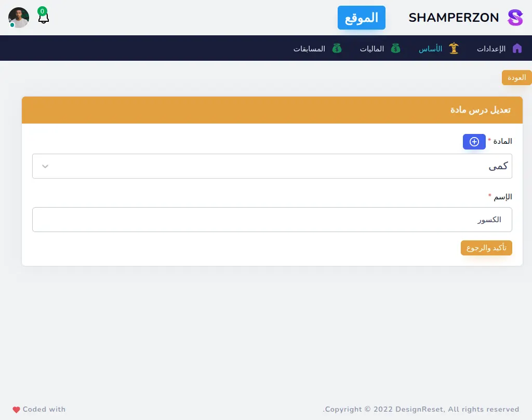Open the الماليات menu
The width and height of the screenshot is (532, 420).
372,49
